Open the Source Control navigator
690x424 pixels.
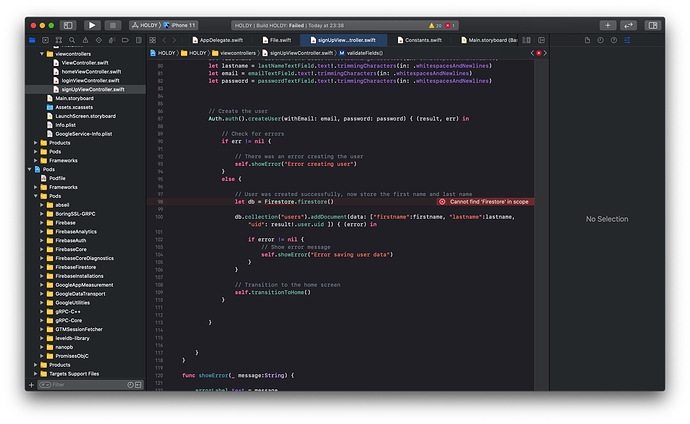point(45,40)
